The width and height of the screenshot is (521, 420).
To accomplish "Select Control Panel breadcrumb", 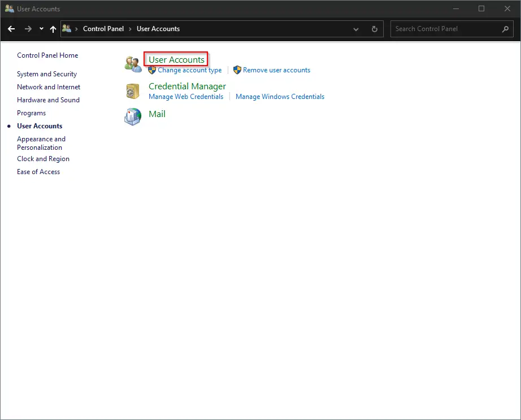I will [x=103, y=29].
